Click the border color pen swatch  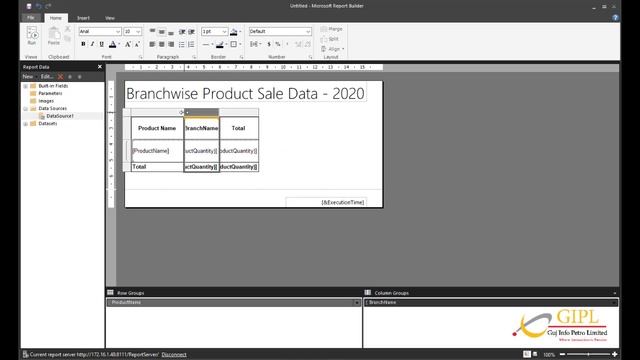(x=220, y=44)
